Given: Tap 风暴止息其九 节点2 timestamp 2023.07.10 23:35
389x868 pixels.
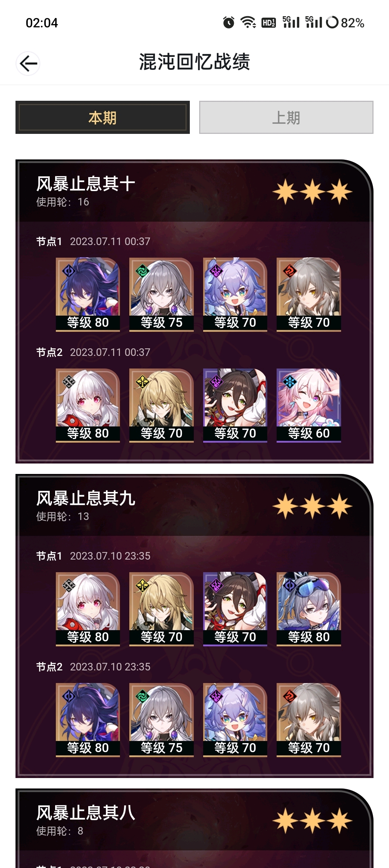Looking at the screenshot, I should [x=110, y=667].
